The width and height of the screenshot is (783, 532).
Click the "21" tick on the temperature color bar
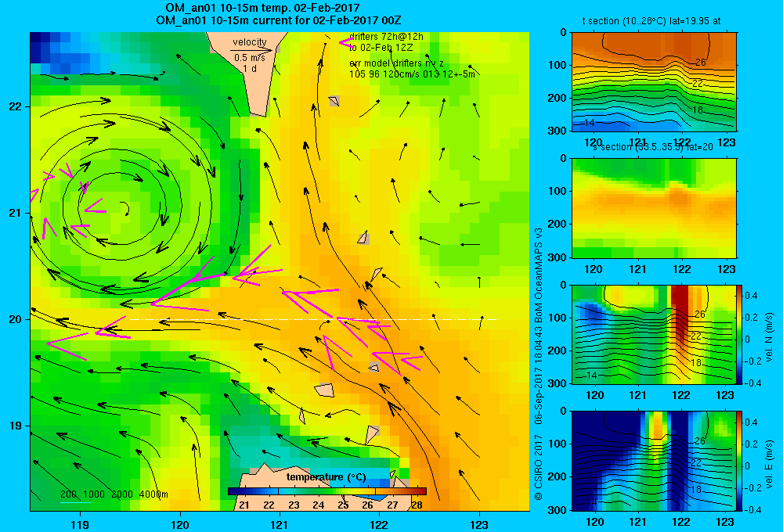click(244, 505)
